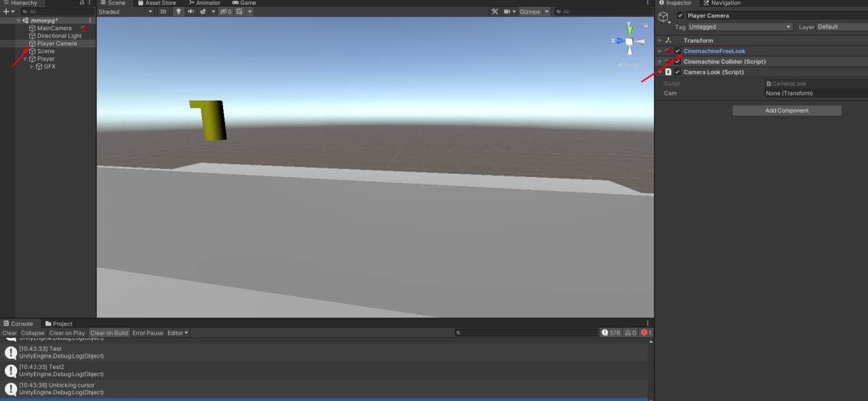This screenshot has width=868, height=401.
Task: Switch to the Navigation tab
Action: pos(722,3)
